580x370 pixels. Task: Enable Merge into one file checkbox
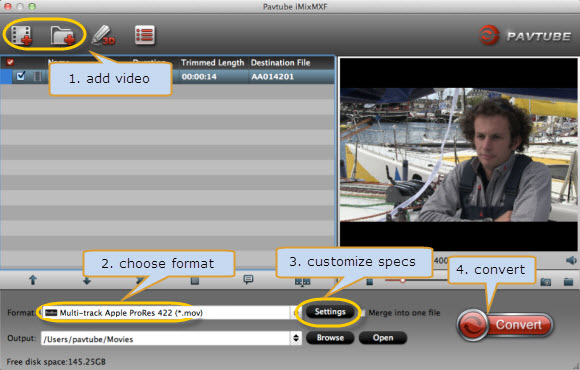(x=363, y=313)
